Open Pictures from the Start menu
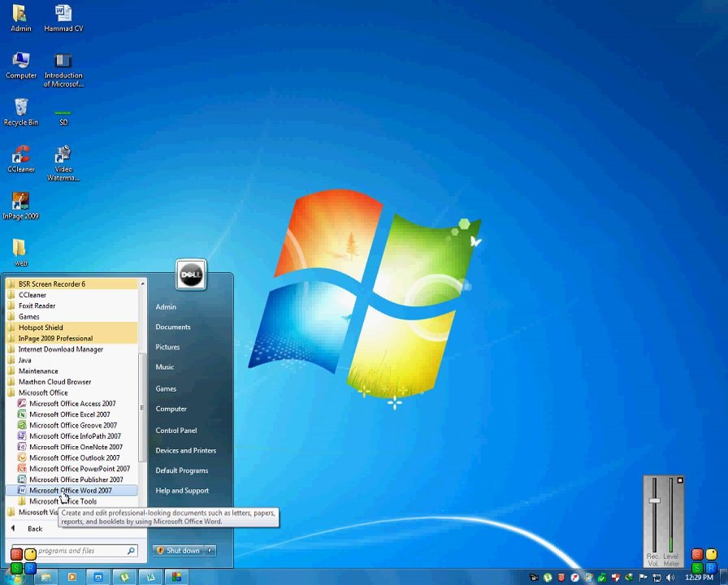Screen dimensions: 728x585 tap(167, 347)
